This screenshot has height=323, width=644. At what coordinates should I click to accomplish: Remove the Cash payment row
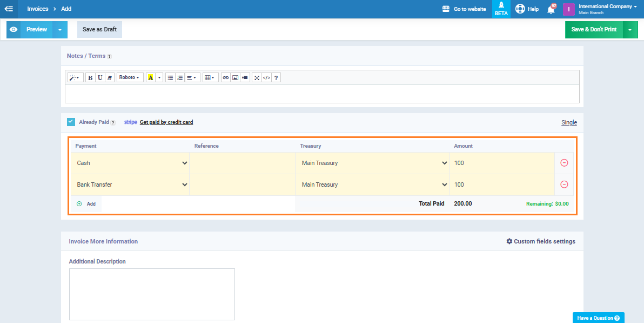tap(564, 163)
